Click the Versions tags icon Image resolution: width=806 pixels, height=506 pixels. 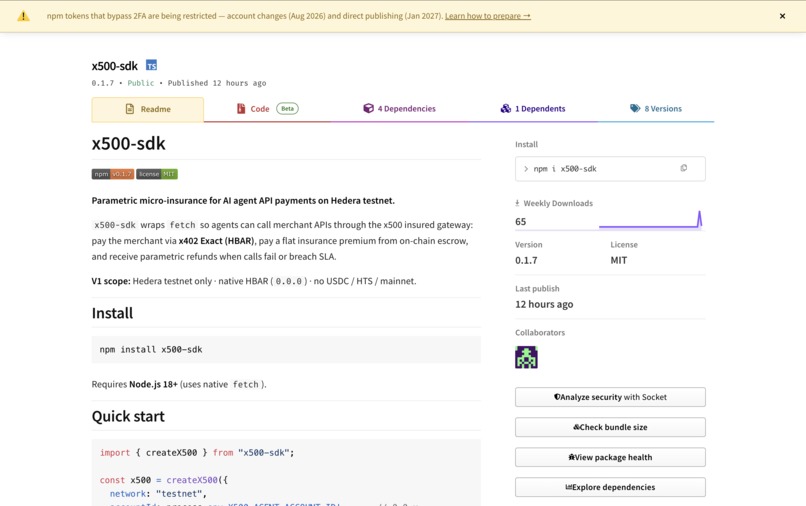[x=635, y=108]
